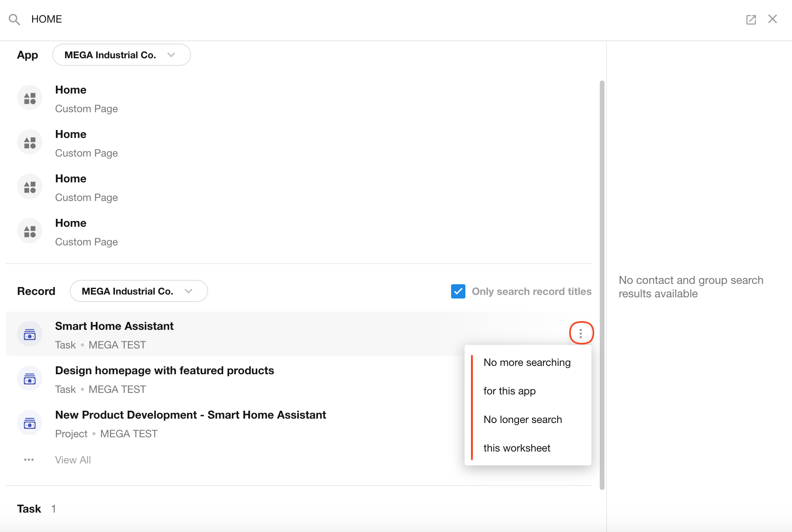Click the New Product Development record icon
The image size is (792, 532).
click(30, 423)
